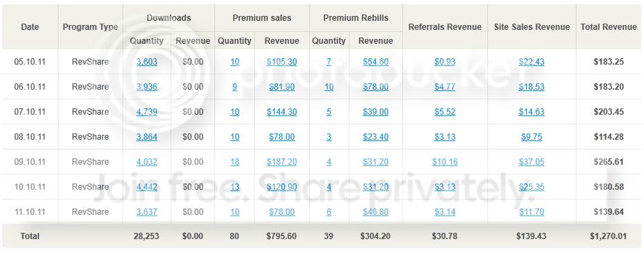Open downloads quantity 3,637 link

click(x=147, y=212)
